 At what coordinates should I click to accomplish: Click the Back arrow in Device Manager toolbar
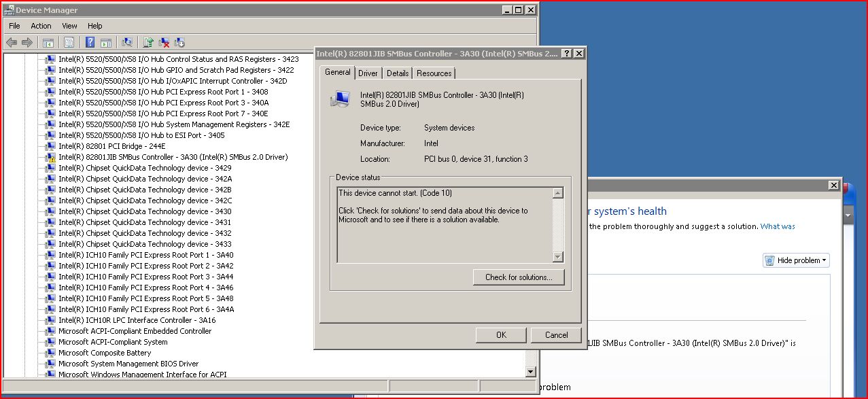tap(11, 42)
